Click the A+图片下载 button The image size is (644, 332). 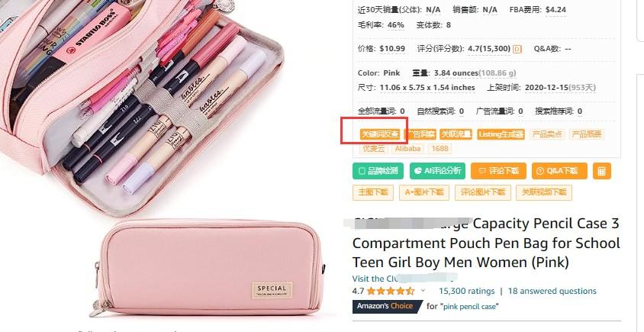(423, 192)
